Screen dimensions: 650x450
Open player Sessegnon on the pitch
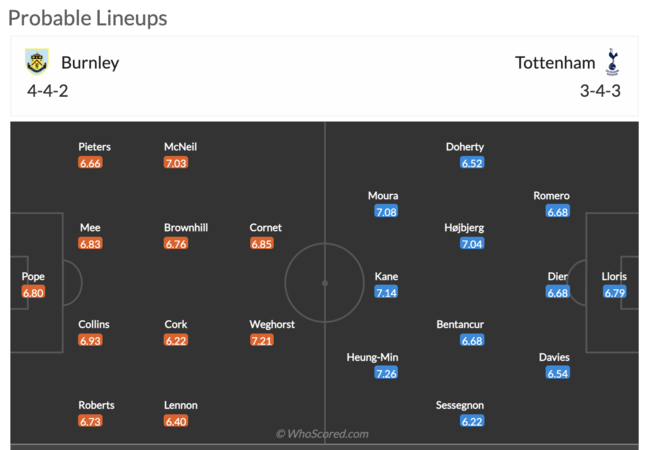pos(460,405)
